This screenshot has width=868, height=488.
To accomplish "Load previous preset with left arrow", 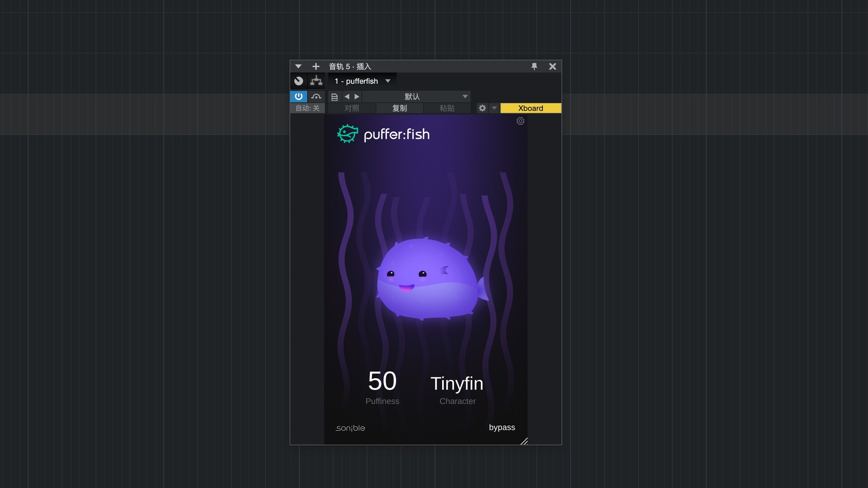I will pos(347,96).
